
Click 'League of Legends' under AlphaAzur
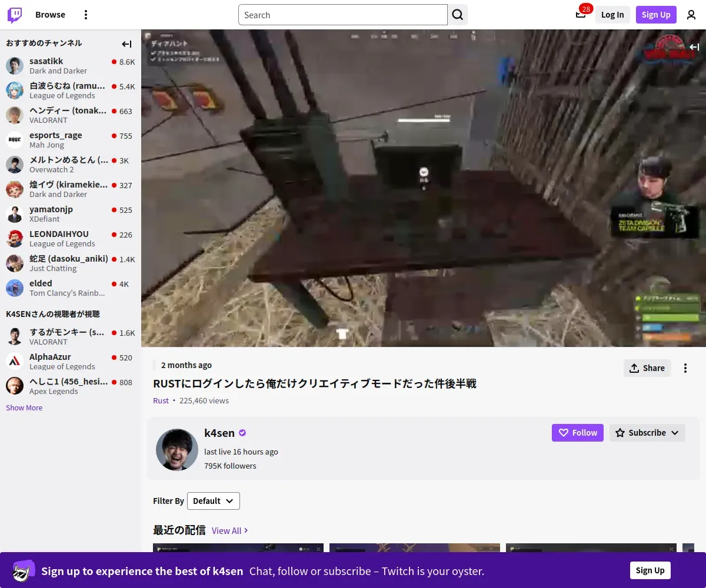62,366
